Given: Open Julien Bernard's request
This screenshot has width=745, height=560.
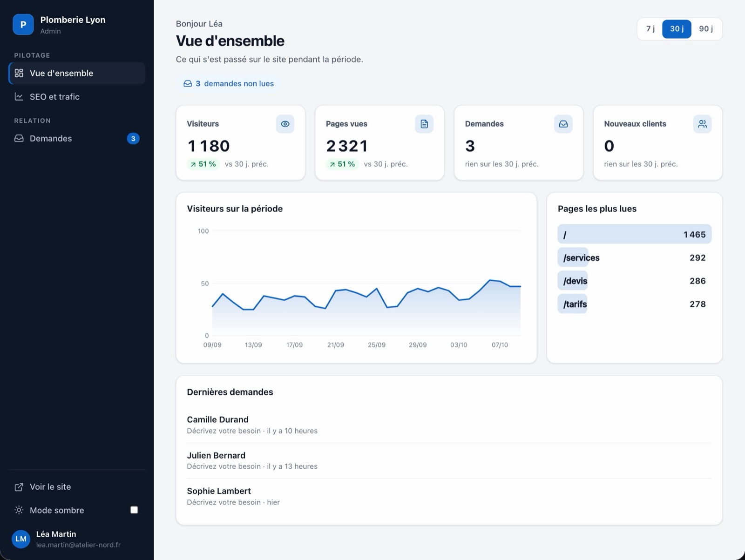Looking at the screenshot, I should click(x=449, y=460).
